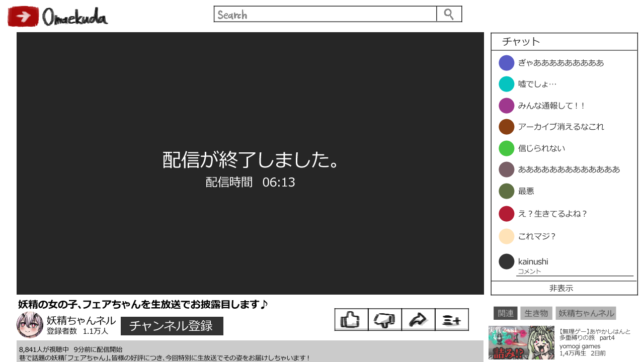Click mauve avatar beside long あああ message

point(507,169)
